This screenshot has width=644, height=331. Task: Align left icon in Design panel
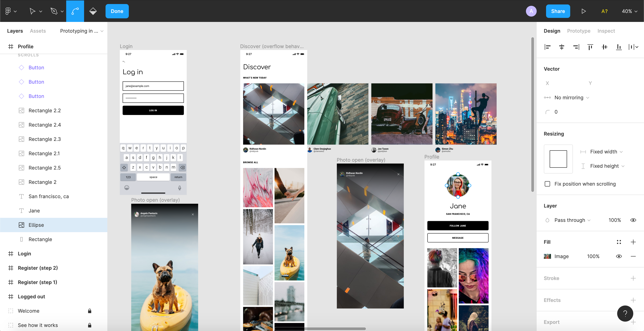tap(547, 47)
